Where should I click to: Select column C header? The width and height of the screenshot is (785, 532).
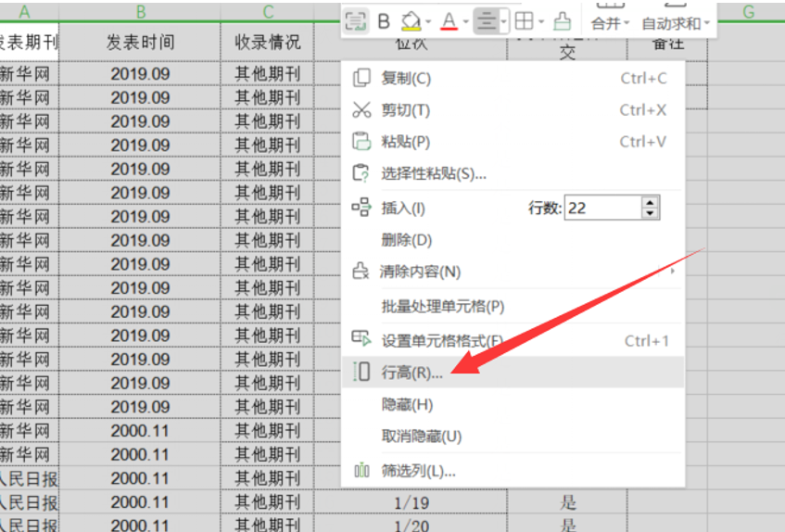pos(267,11)
